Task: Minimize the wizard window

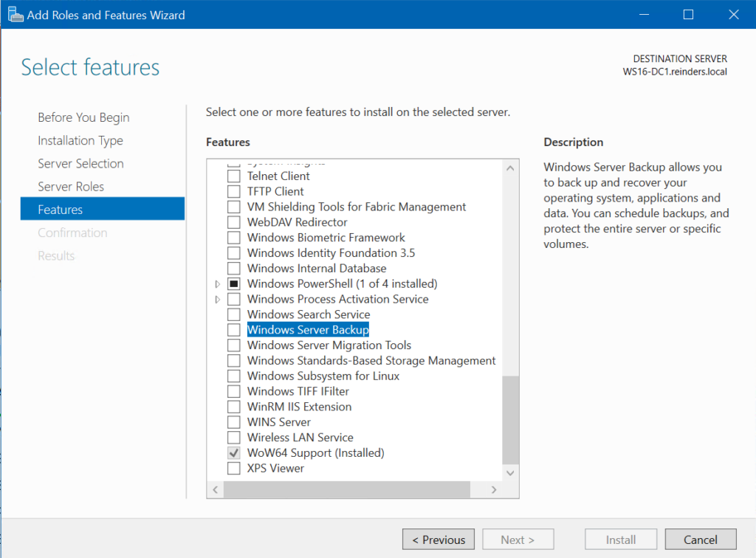Action: pos(644,15)
